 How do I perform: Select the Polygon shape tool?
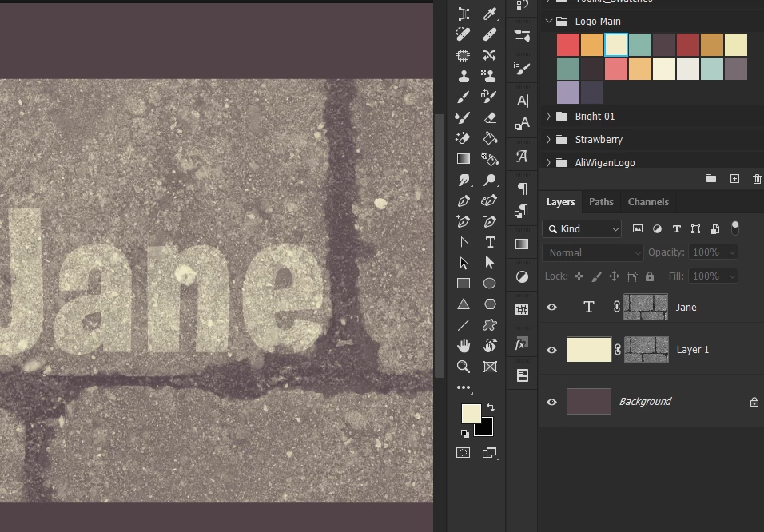pos(490,304)
